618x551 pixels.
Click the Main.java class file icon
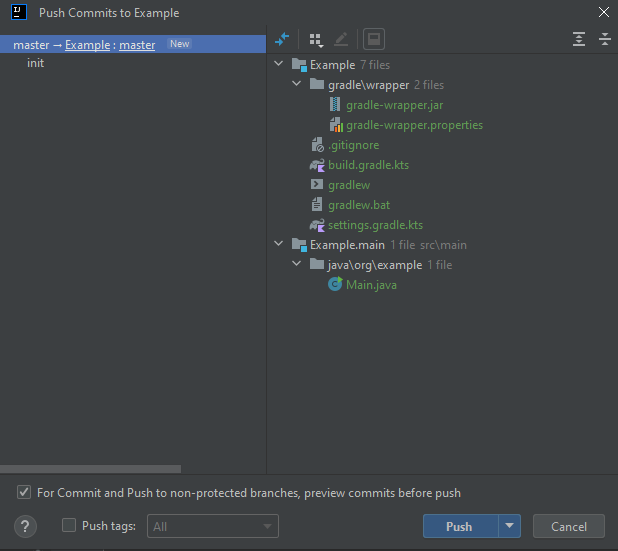click(335, 285)
